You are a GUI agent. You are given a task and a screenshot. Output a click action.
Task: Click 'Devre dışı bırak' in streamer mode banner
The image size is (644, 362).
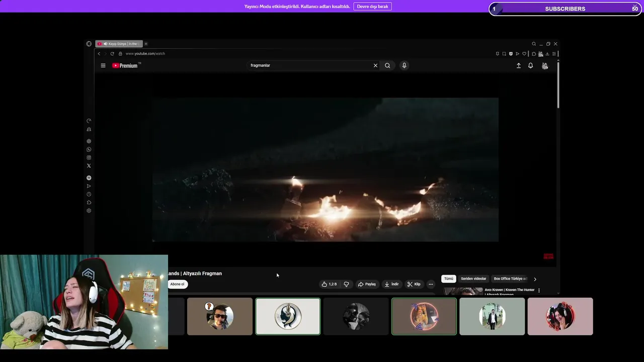coord(373,7)
